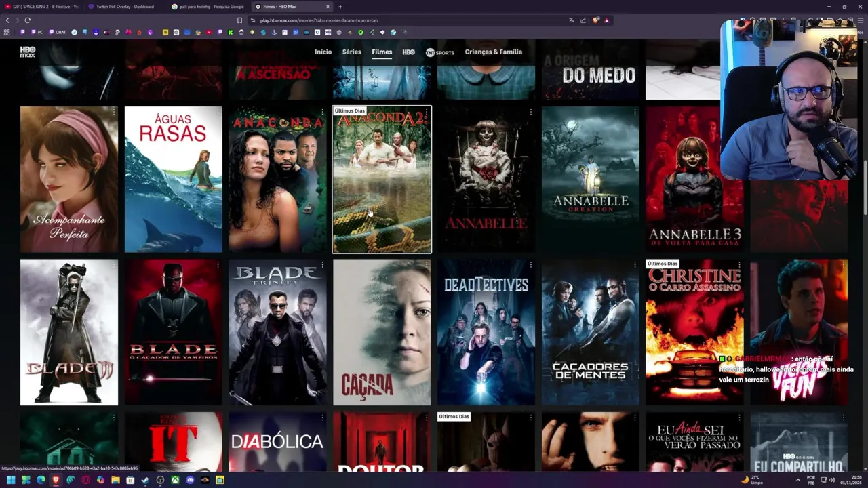Open three-dot menu on Blade Caçador de Vampiros

(218, 265)
